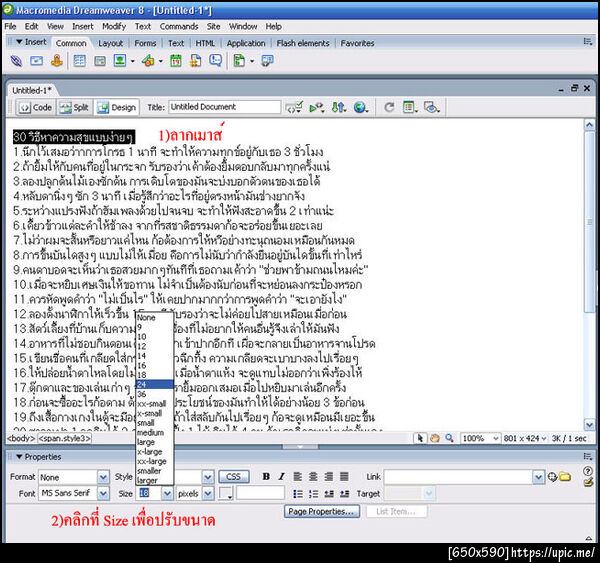Click the Page Properties button
Image resolution: width=600 pixels, height=563 pixels.
tap(321, 511)
